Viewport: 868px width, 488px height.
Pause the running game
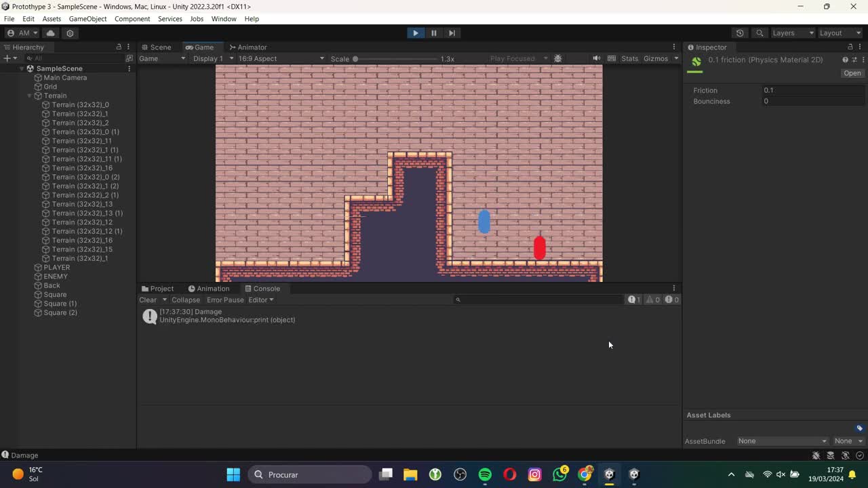pyautogui.click(x=433, y=33)
